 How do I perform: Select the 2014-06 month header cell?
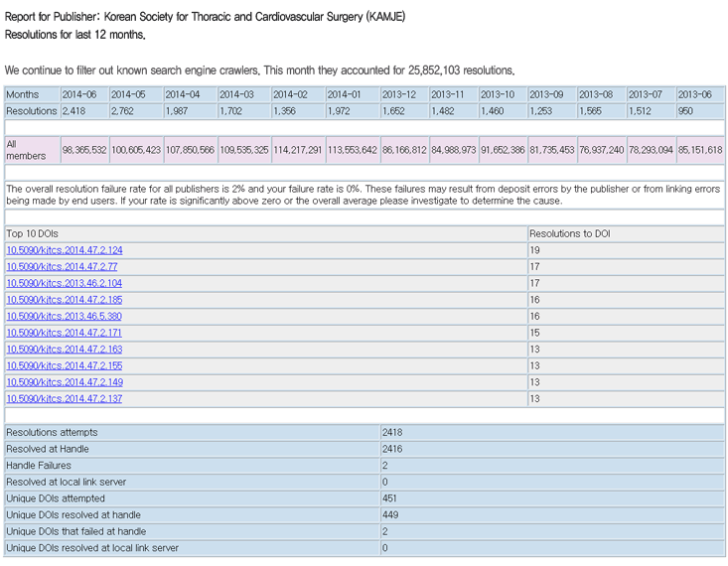[x=84, y=94]
